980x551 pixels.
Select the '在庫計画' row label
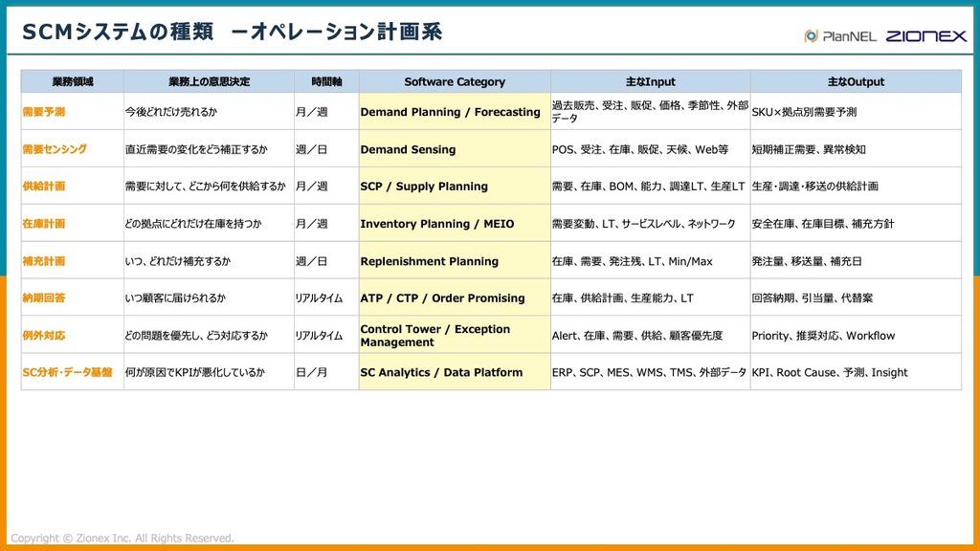click(x=44, y=224)
